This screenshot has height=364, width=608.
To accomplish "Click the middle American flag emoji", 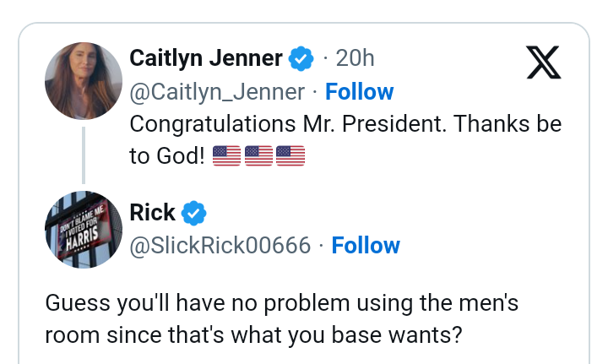I will click(x=258, y=156).
